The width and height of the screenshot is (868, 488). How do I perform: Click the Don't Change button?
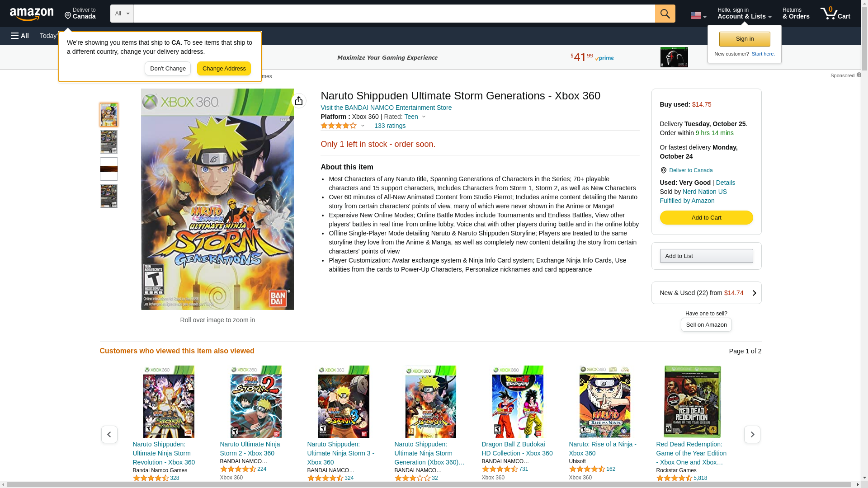pos(168,69)
